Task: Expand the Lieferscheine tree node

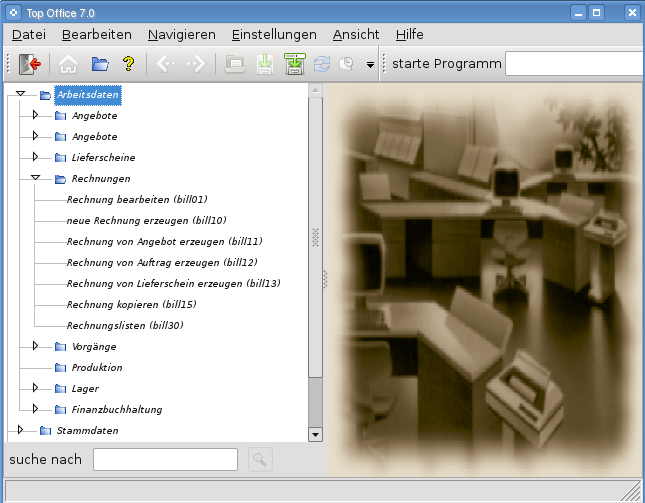Action: pyautogui.click(x=35, y=157)
